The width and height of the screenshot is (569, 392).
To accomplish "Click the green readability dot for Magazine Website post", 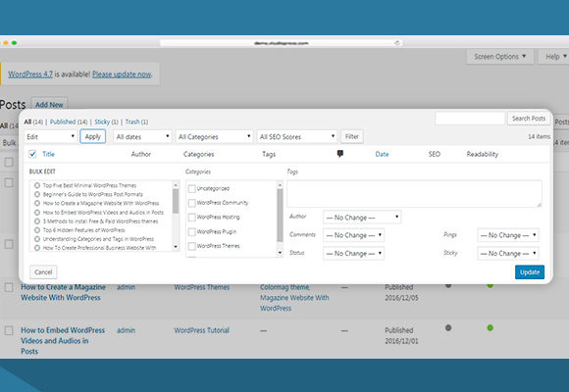I will coord(490,285).
